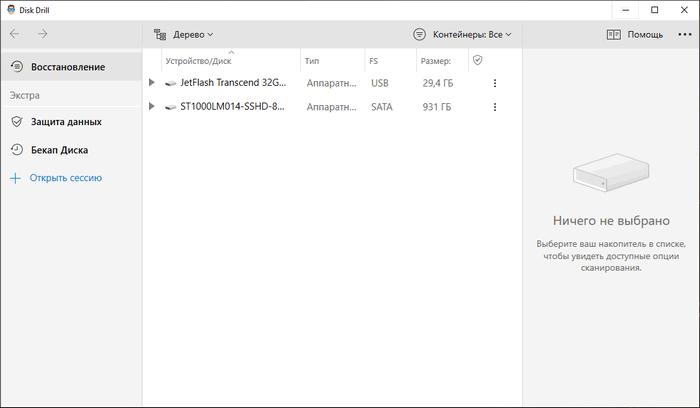Screen dimensions: 700x408
Task: Open the three-dot more menu in toolbar
Action: [x=684, y=34]
